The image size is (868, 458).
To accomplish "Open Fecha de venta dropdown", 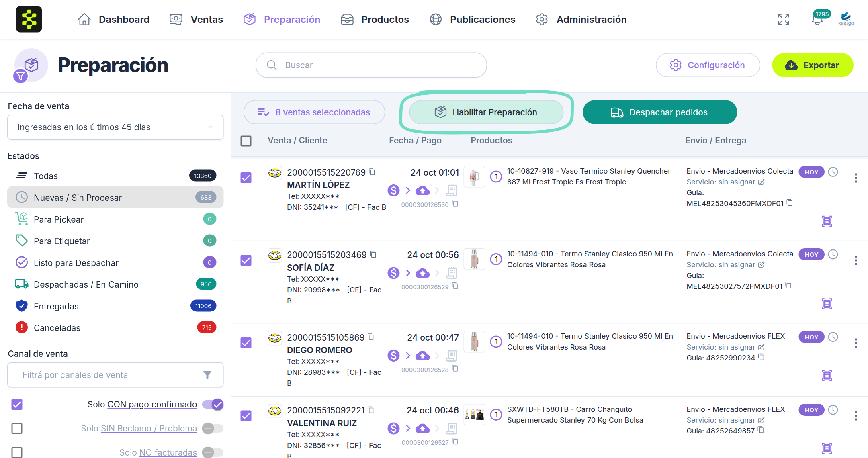I will [x=115, y=127].
